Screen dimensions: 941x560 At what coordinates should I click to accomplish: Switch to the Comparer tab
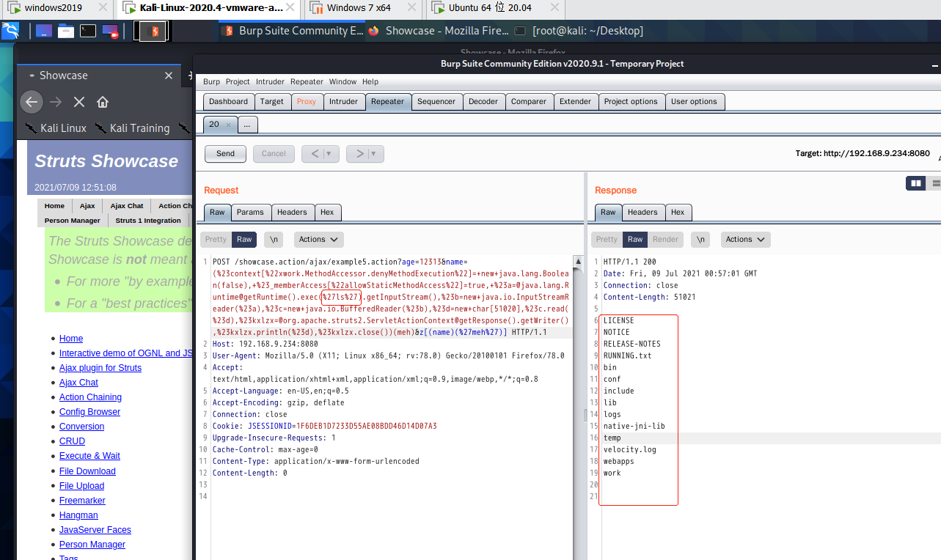coord(529,101)
